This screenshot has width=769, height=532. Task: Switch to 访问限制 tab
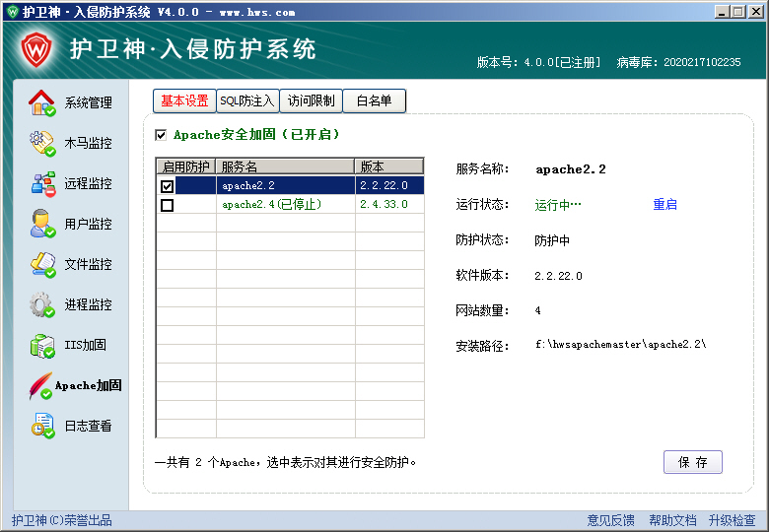tap(311, 100)
